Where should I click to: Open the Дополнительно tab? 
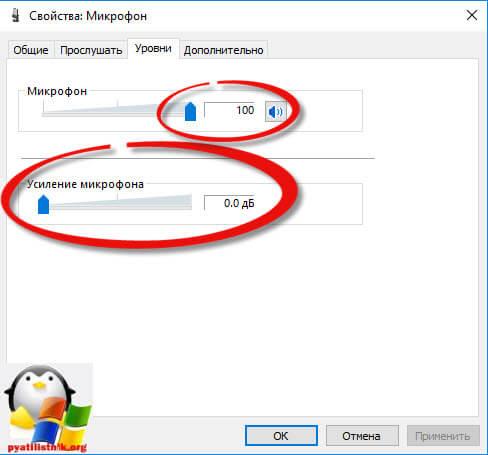point(223,50)
